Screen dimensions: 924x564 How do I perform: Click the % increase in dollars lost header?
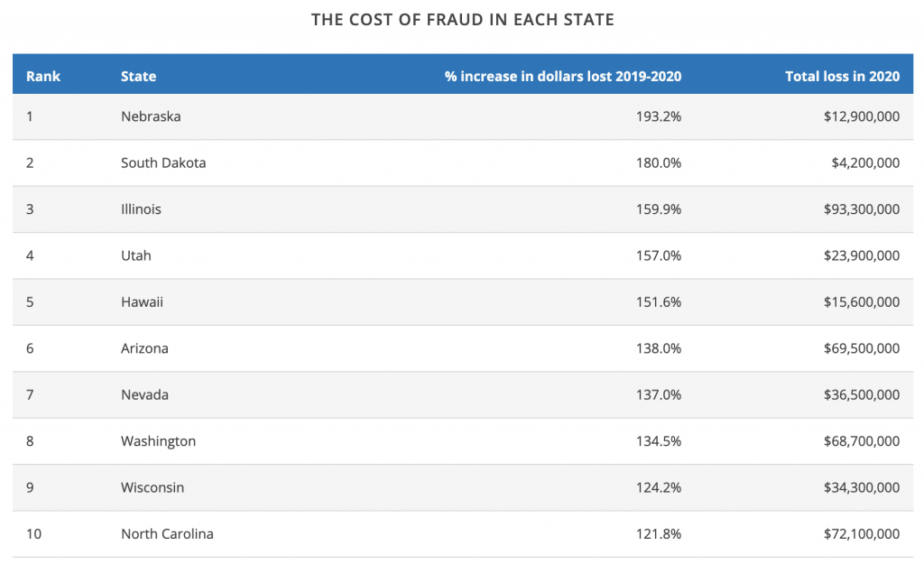coord(562,76)
